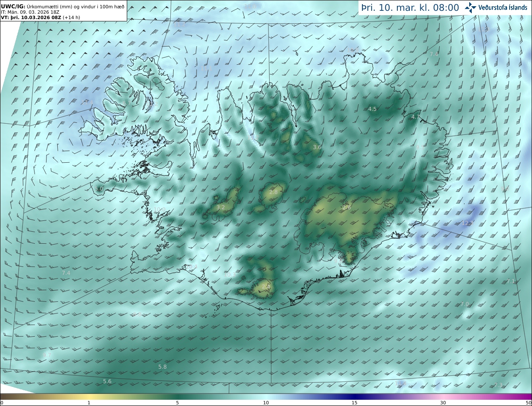Click the 50 tick on the color scale
This screenshot has height=406, width=532.
click(x=529, y=403)
